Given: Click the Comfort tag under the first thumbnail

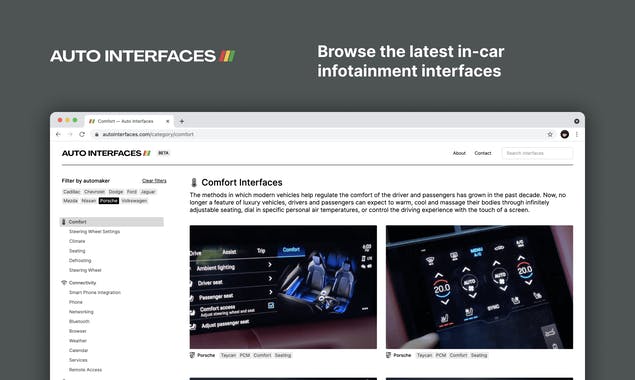Looking at the screenshot, I should pos(262,355).
